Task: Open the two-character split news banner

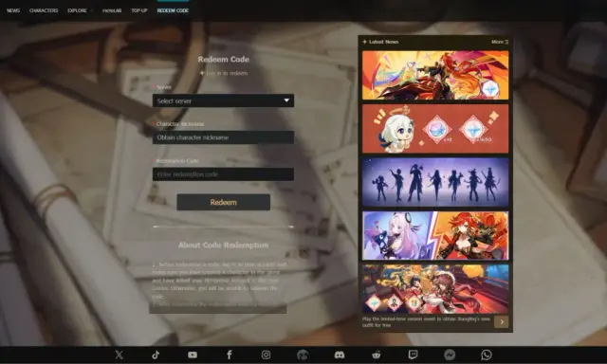Action: pyautogui.click(x=435, y=235)
